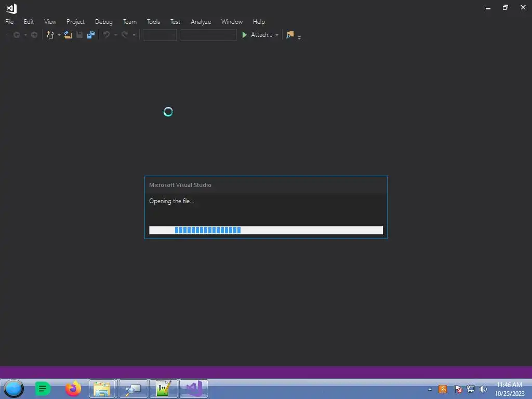Launch Firefox from the taskbar
This screenshot has width=532, height=399.
73,389
